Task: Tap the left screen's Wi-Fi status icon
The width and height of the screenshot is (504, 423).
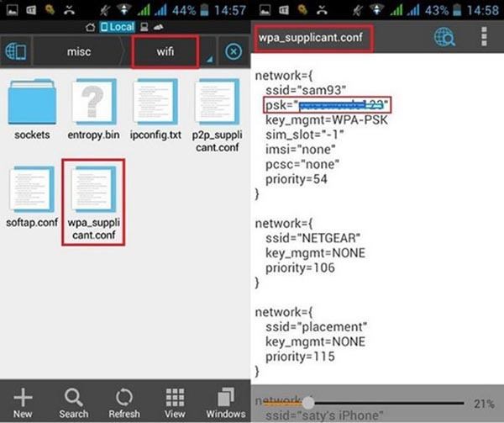Action: tap(124, 9)
